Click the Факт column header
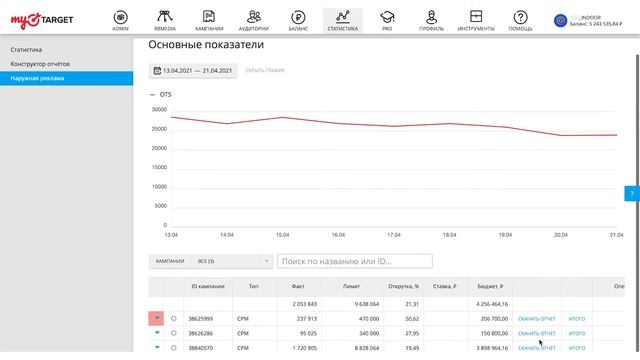The height and width of the screenshot is (360, 640). tap(298, 286)
